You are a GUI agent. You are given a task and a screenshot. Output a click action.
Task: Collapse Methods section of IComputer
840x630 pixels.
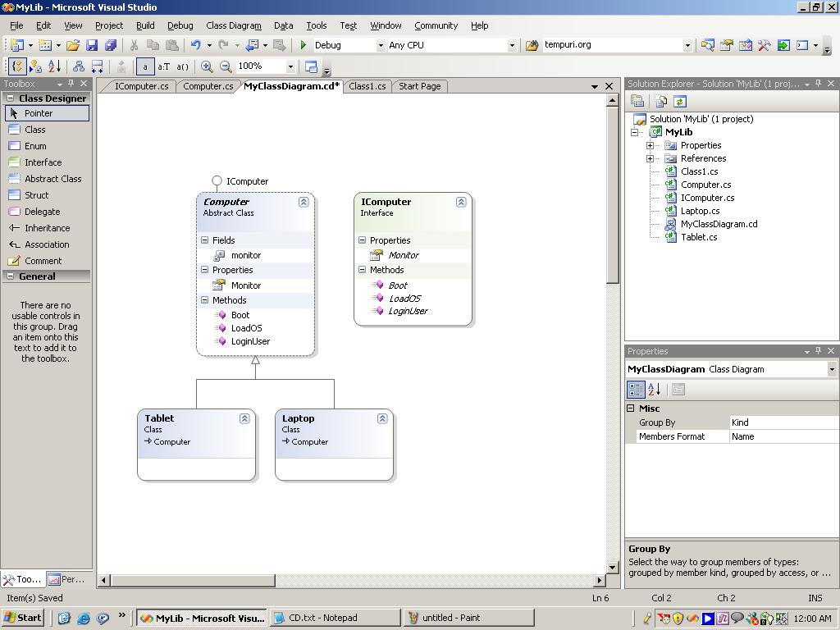click(362, 269)
